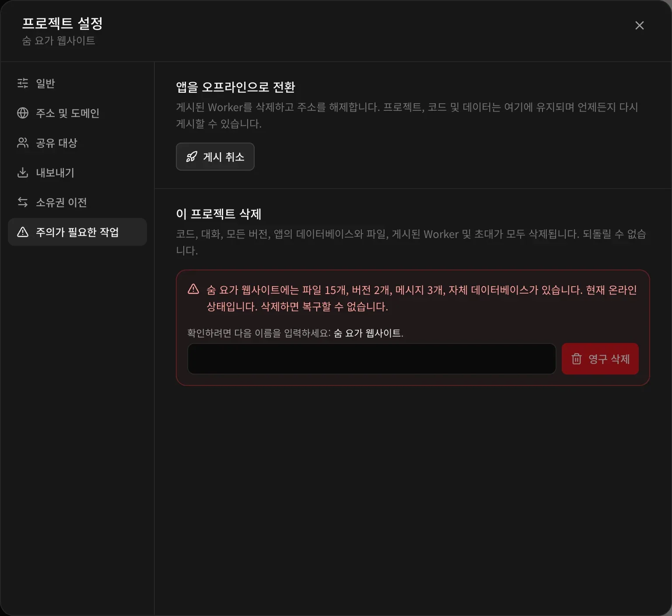Click the warning icon in the red alert

pos(193,289)
